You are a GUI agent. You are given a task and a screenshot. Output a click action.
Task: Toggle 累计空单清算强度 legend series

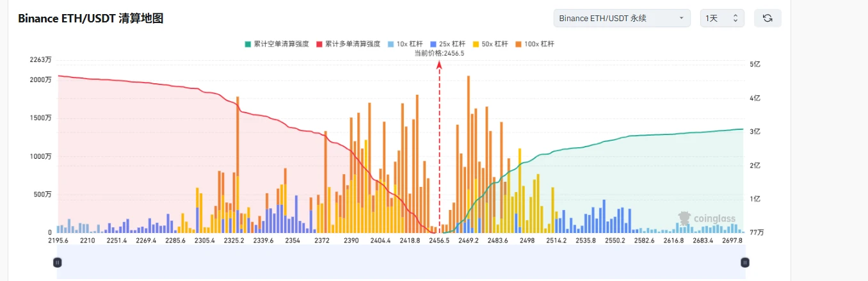point(277,44)
